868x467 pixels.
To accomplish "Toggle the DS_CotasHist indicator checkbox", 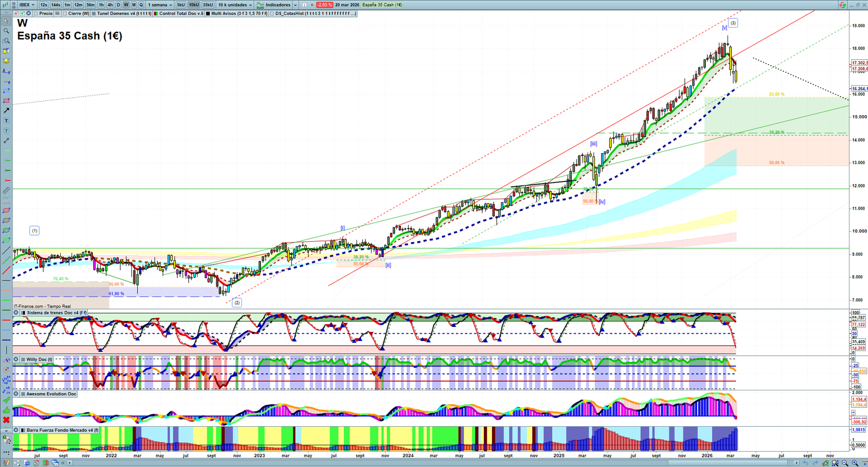I will [272, 14].
